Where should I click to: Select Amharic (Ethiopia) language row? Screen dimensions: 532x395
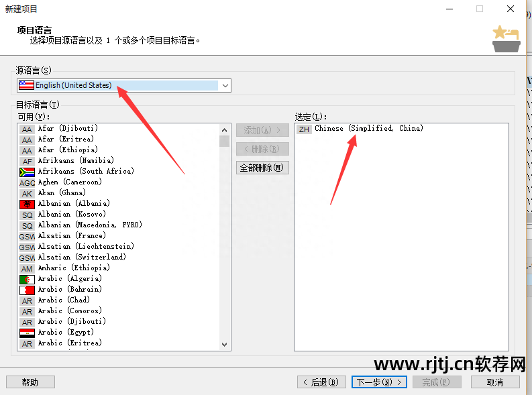click(119, 268)
